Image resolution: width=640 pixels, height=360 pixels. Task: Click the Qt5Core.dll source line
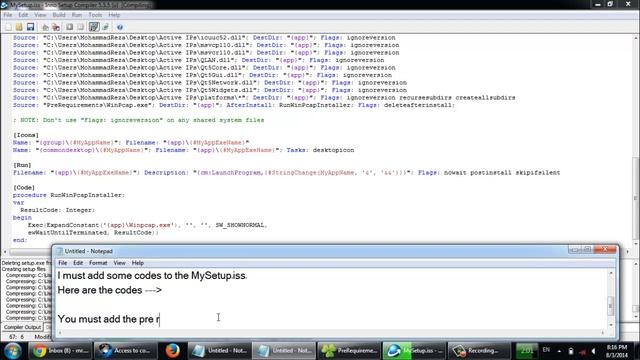coord(204,68)
